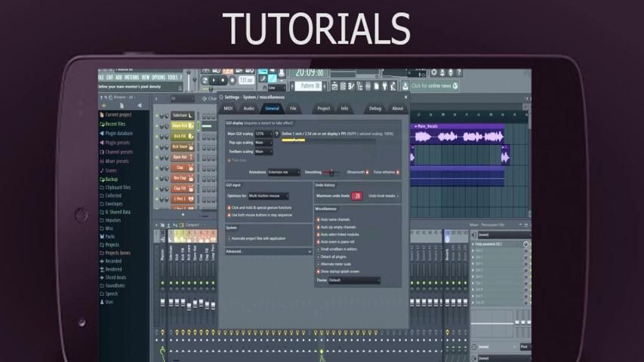Screen dimensions: 644x362
Task: Toggle Show startup splash screen
Action: pyautogui.click(x=318, y=271)
